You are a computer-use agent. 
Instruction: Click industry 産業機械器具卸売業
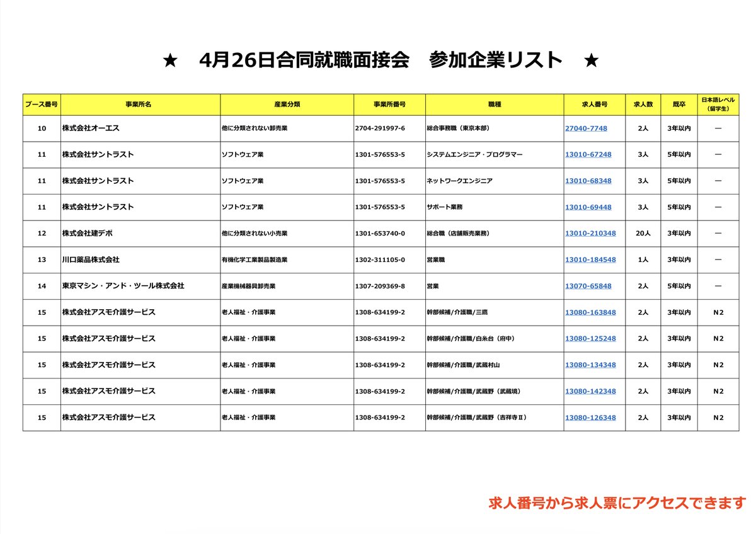249,287
